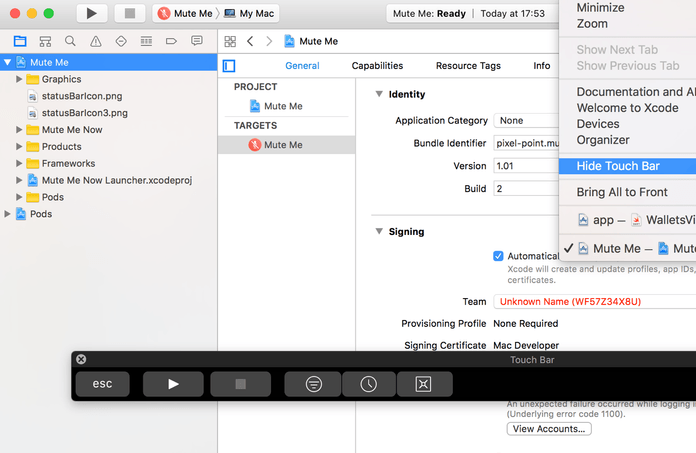The width and height of the screenshot is (696, 453).
Task: Go back with the left chevron
Action: pos(250,41)
